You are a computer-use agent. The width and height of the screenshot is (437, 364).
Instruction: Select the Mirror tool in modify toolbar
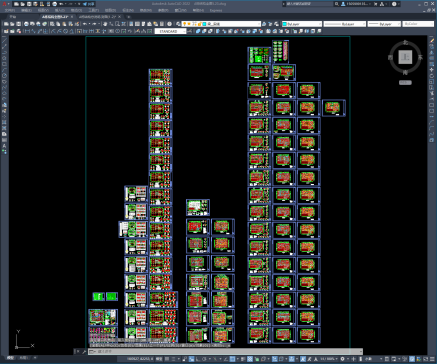432,52
